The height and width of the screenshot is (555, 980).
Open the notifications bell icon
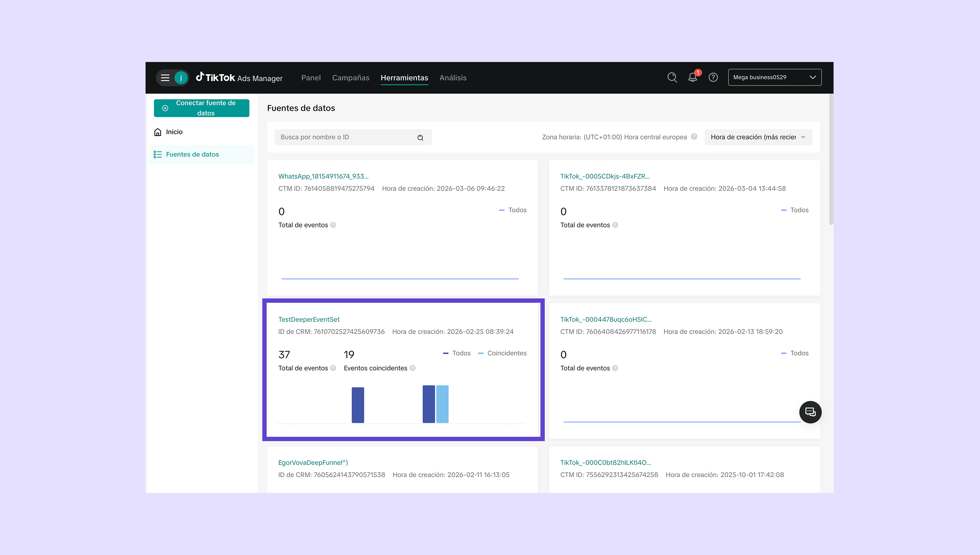[x=692, y=77]
